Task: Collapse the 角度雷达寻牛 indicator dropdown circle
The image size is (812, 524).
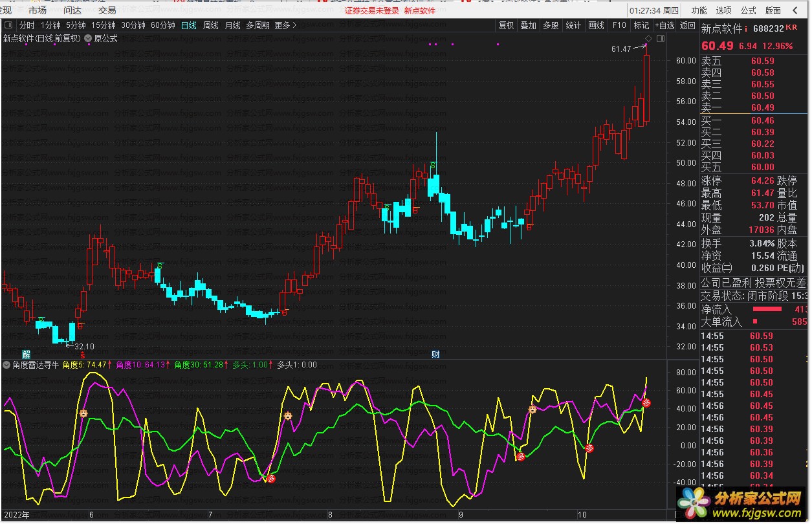Action: click(x=6, y=365)
